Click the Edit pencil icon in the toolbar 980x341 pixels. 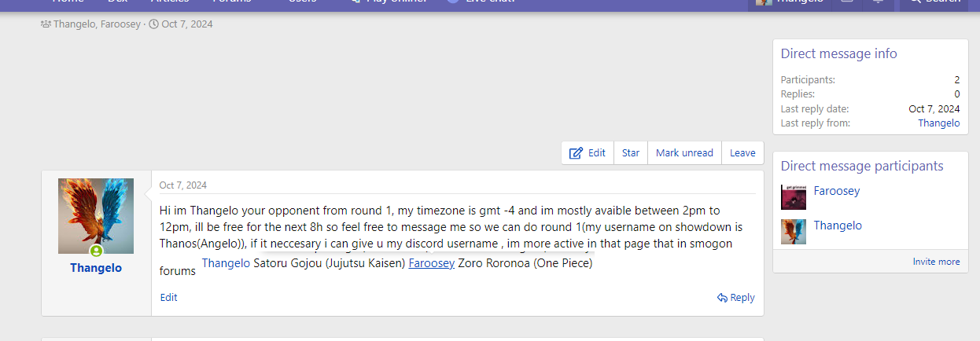577,153
